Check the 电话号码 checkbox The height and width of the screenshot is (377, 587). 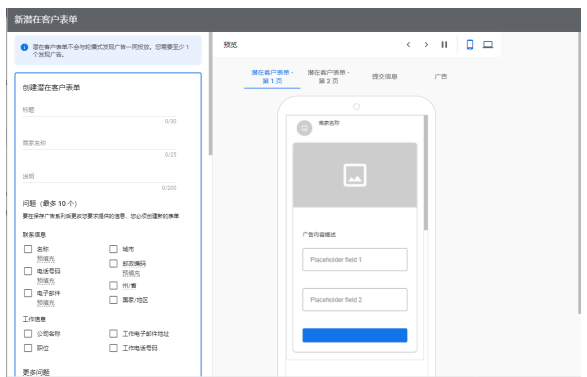[28, 271]
